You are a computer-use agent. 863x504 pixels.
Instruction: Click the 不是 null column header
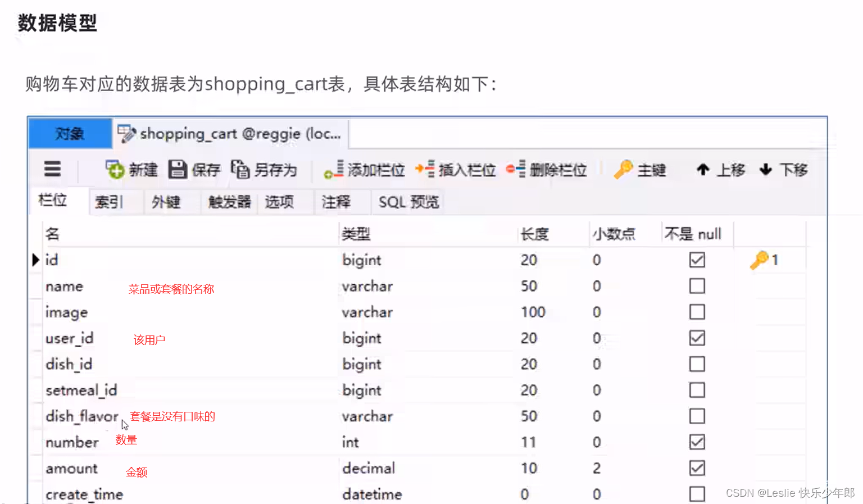point(697,234)
